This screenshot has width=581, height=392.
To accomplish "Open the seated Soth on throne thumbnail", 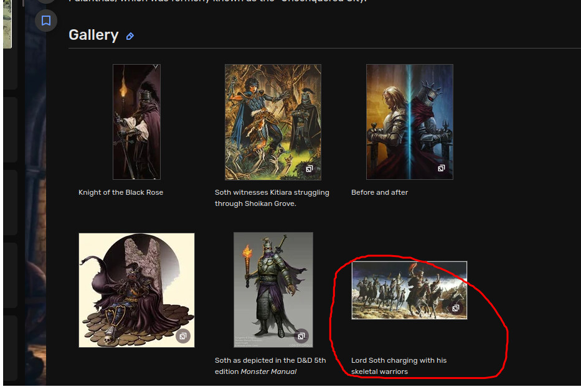I will point(137,290).
